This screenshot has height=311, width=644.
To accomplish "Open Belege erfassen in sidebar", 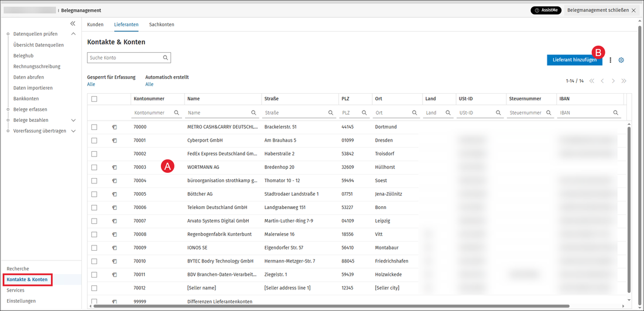I will [30, 110].
